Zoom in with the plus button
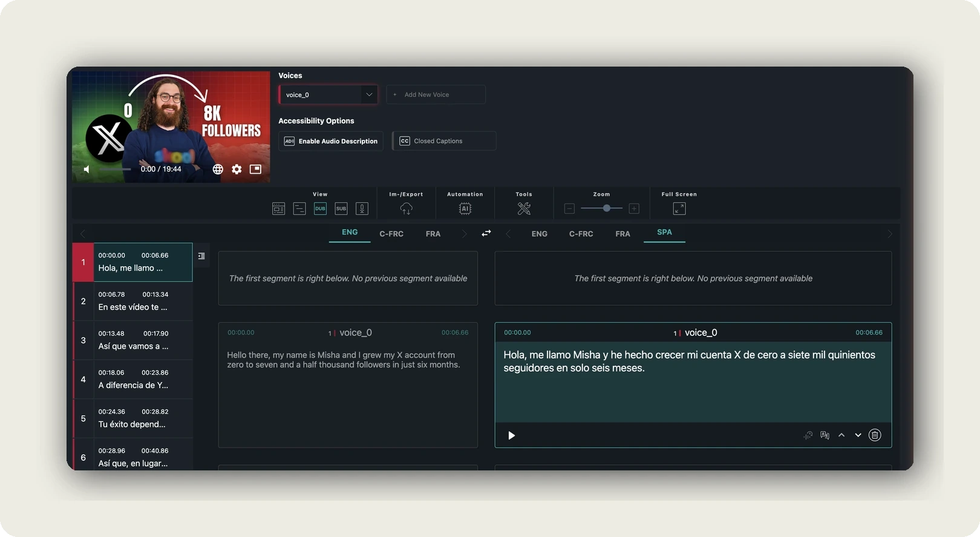980x537 pixels. click(634, 208)
